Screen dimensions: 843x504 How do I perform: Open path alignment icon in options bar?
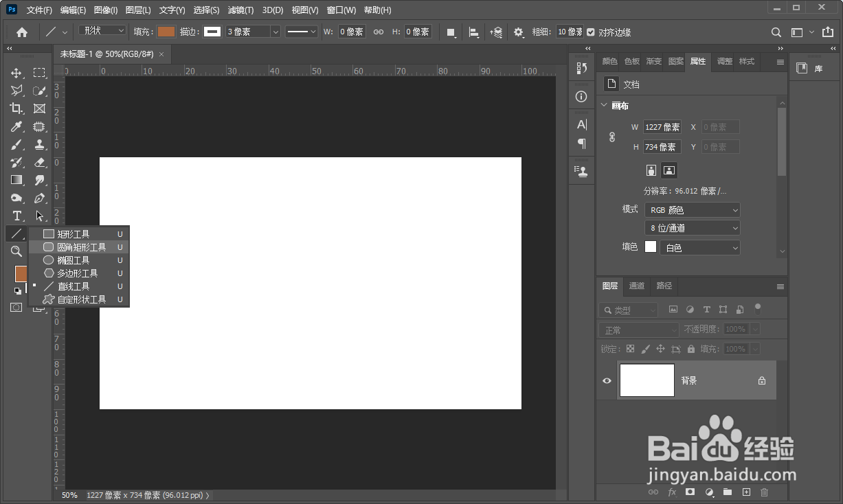click(474, 32)
